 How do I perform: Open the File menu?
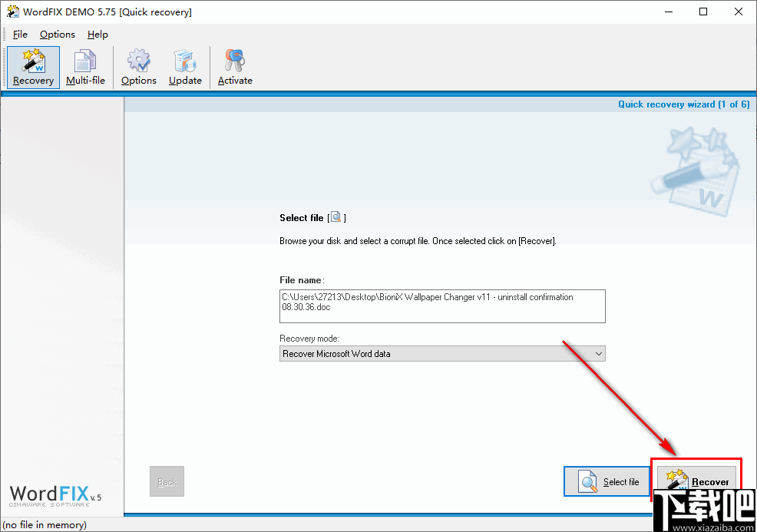pyautogui.click(x=20, y=34)
